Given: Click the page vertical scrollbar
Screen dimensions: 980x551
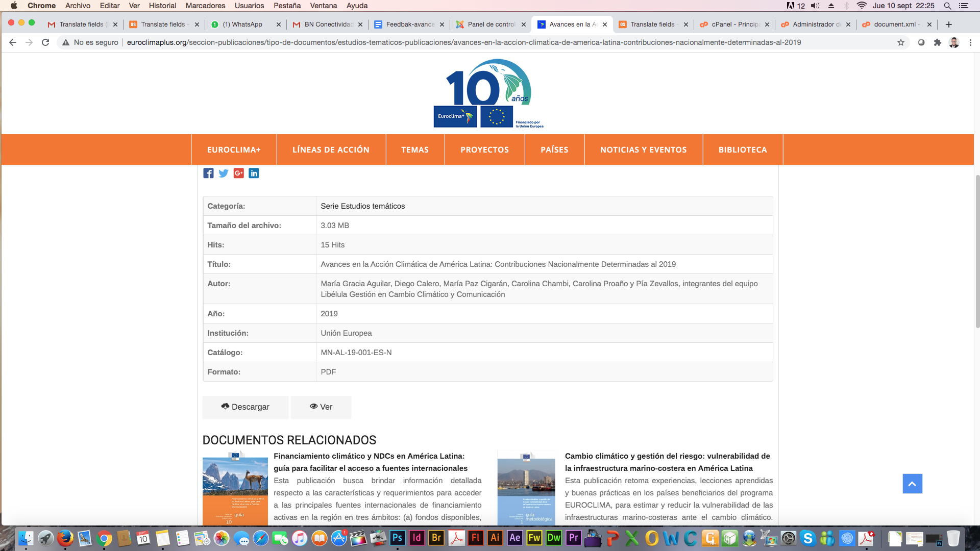Looking at the screenshot, I should (x=977, y=252).
